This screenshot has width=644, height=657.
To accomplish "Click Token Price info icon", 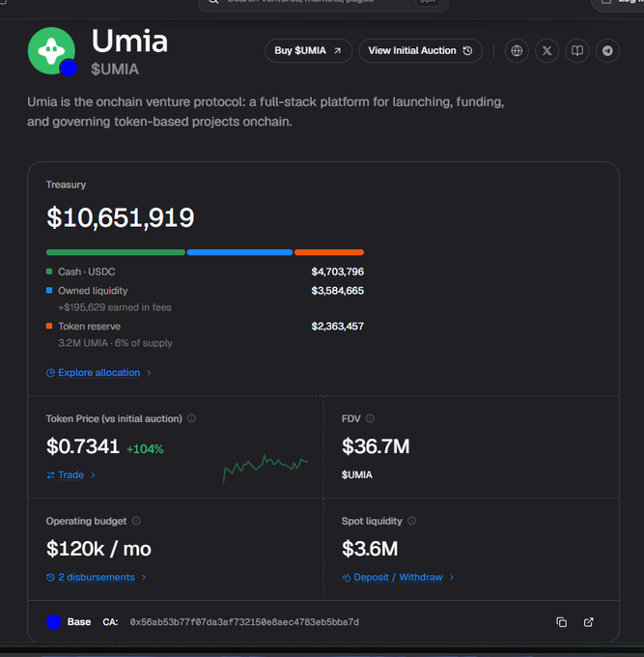I will [191, 418].
